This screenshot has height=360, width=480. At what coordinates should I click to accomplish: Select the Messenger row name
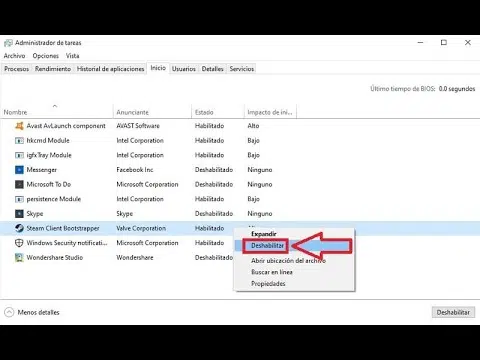(42, 170)
